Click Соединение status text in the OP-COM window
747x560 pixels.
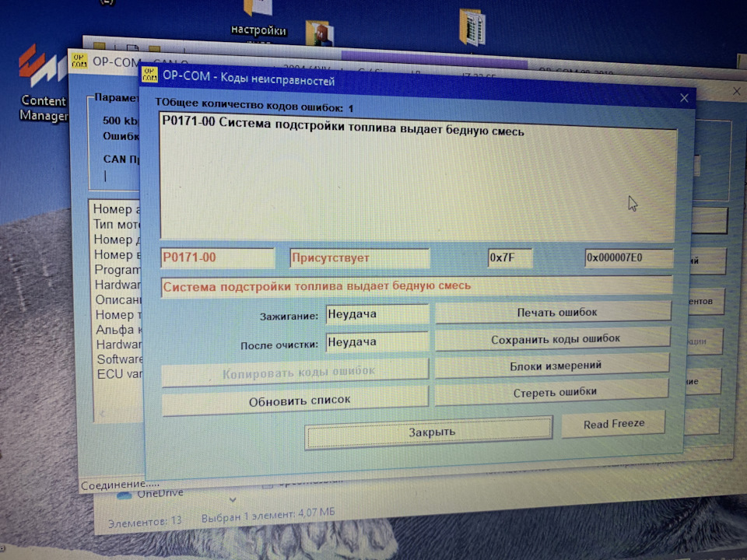click(120, 485)
